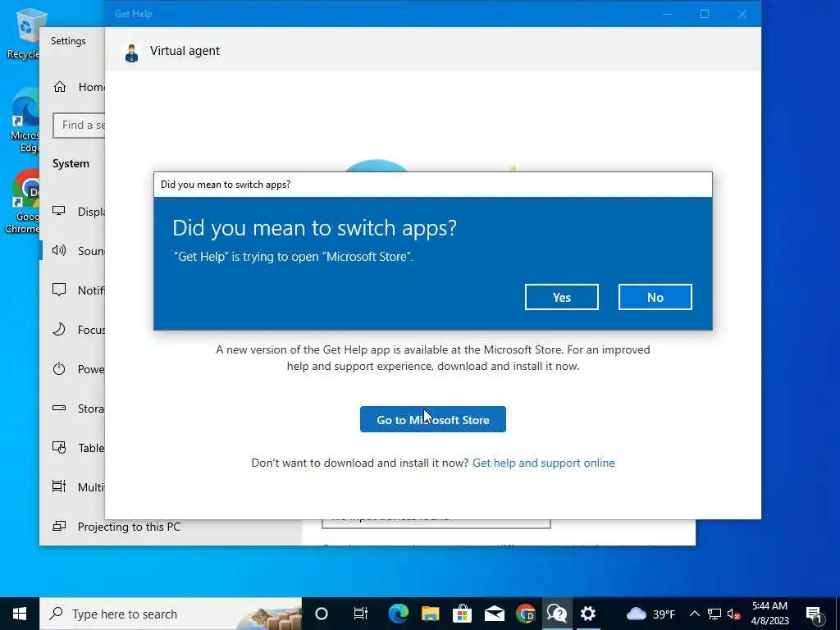The image size is (840, 630).
Task: Select Notifications icon in Settings sidebar
Action: (59, 290)
